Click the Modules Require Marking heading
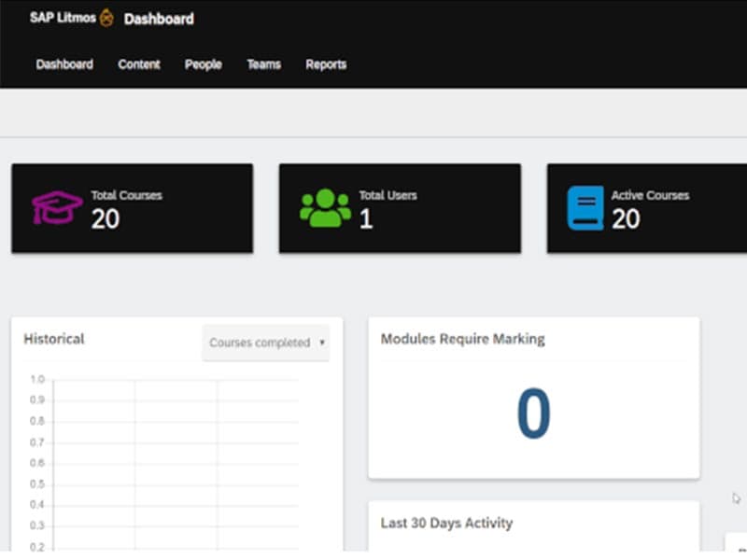This screenshot has width=747, height=560. (x=462, y=339)
